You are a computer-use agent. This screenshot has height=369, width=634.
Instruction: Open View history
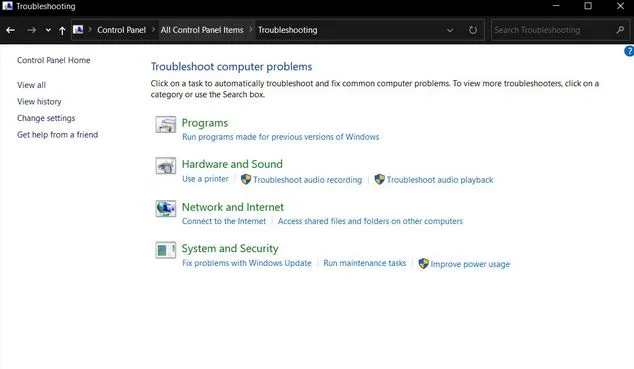point(39,101)
